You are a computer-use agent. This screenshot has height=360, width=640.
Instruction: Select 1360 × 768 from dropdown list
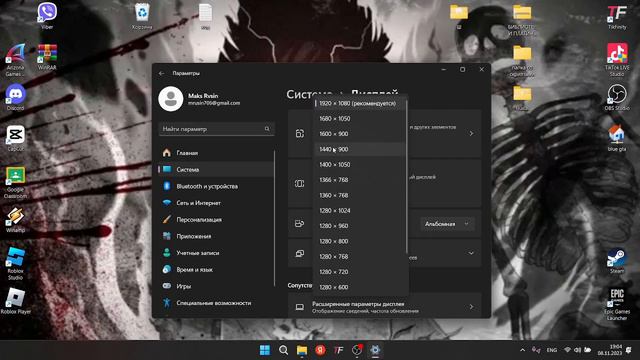pyautogui.click(x=360, y=195)
